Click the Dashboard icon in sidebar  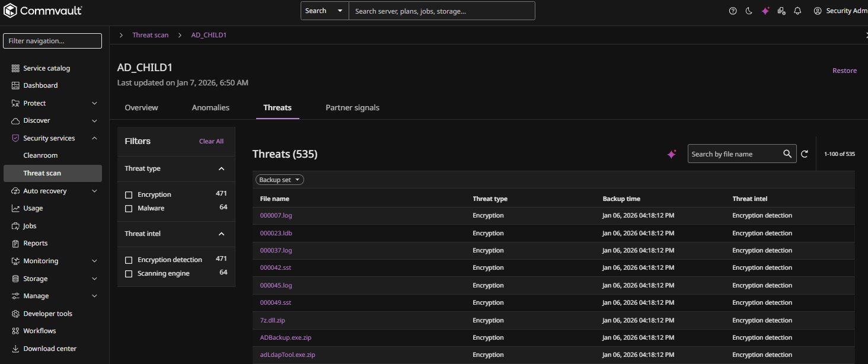15,85
